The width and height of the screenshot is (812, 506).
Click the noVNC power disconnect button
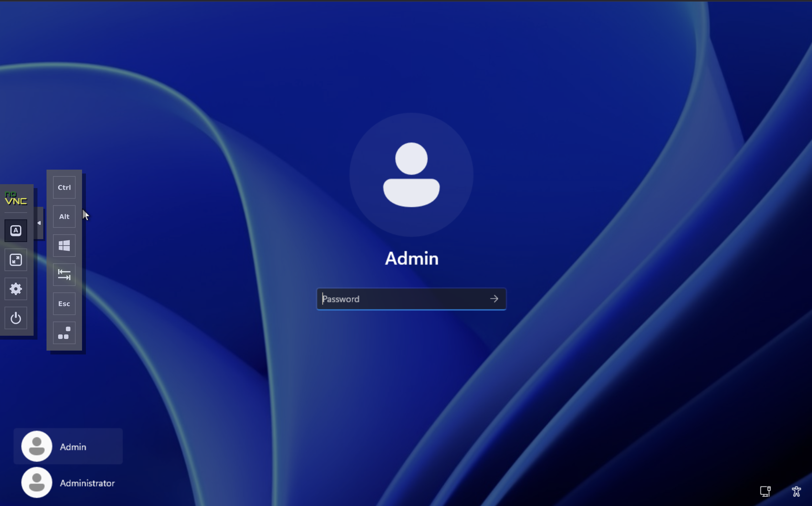click(16, 318)
